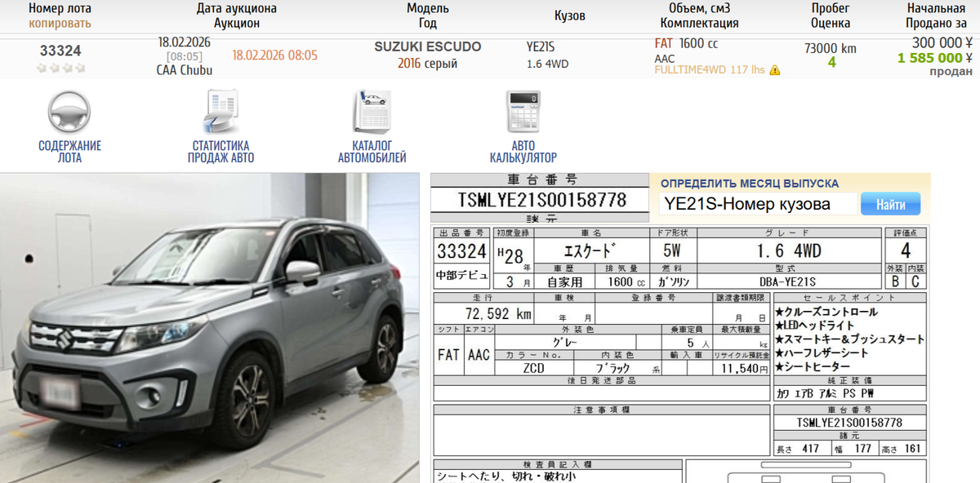This screenshot has height=483, width=980.
Task: Click the 'АВТО КАЛЬКУЛЯТОР' label
Action: pyautogui.click(x=523, y=152)
